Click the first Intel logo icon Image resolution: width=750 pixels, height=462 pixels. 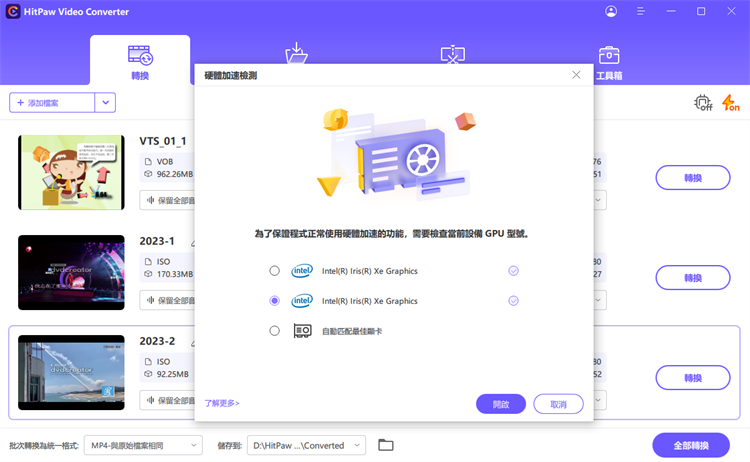[302, 271]
